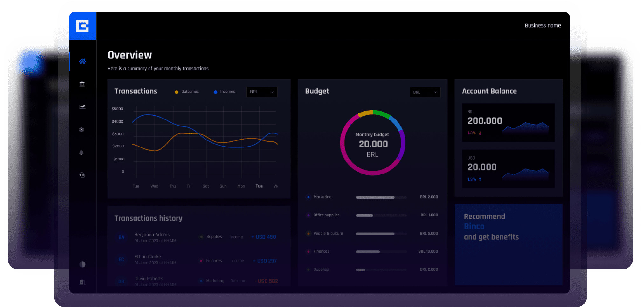Expand the Transactions BRL currency dropdown
644x307 pixels.
[262, 92]
